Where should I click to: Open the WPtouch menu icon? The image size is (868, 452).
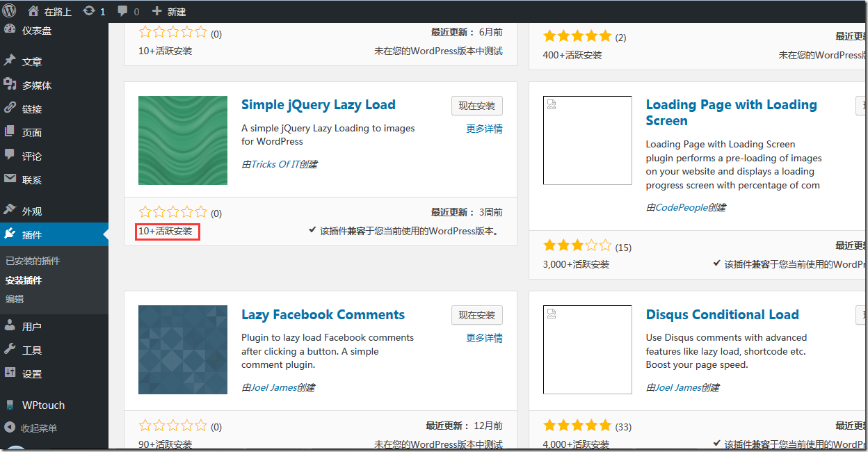pyautogui.click(x=10, y=405)
